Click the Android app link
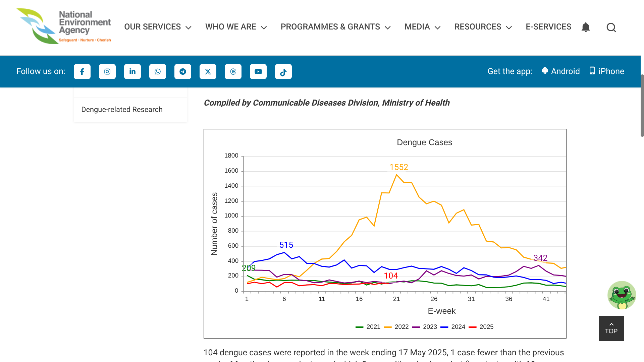Viewport: 644px width, 362px height. [561, 71]
